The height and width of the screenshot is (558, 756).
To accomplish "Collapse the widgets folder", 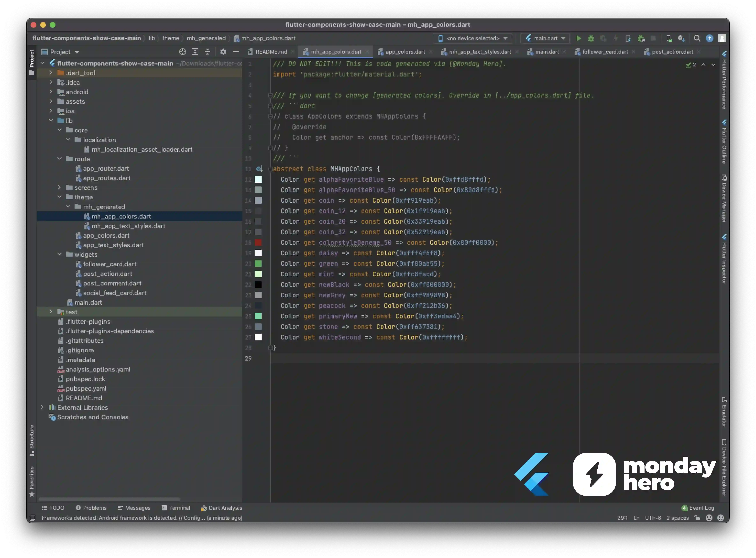I will [x=59, y=254].
